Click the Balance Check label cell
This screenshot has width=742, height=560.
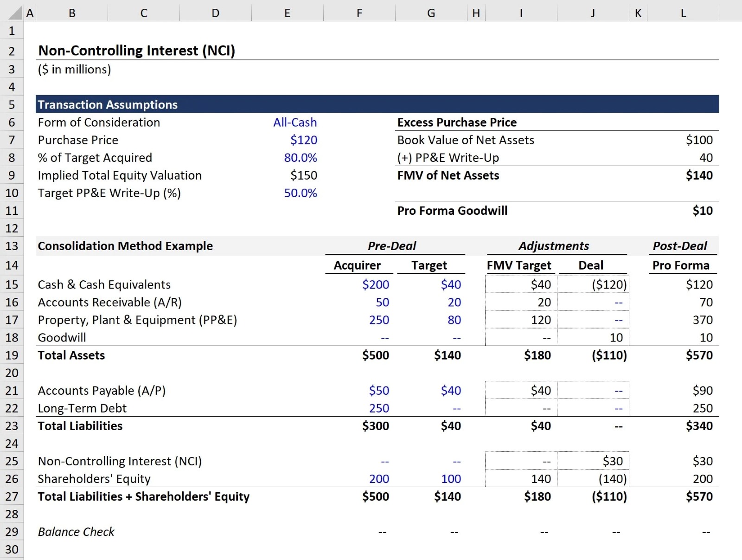(76, 532)
